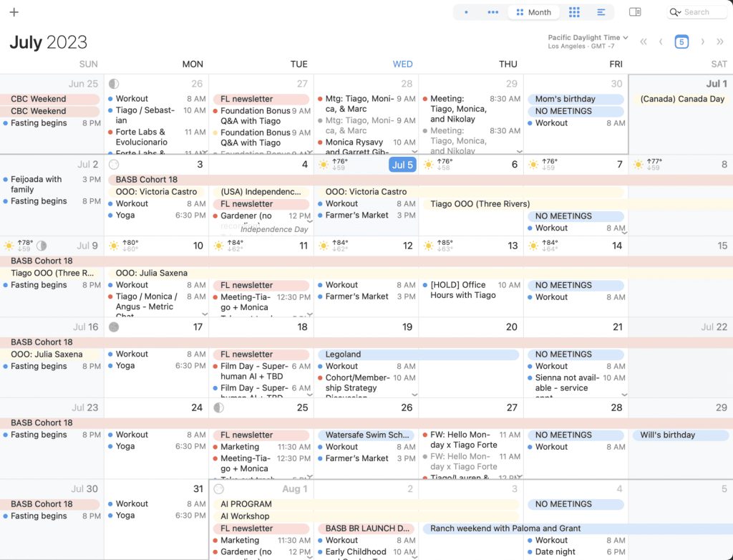733x560 pixels.
Task: Switch to Week view three-dots icon
Action: pyautogui.click(x=492, y=12)
